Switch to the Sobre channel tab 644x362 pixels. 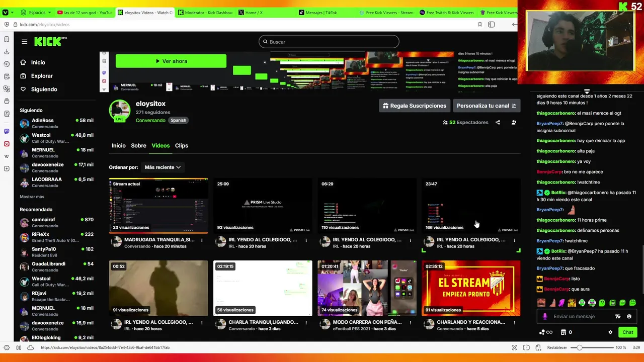(x=138, y=146)
